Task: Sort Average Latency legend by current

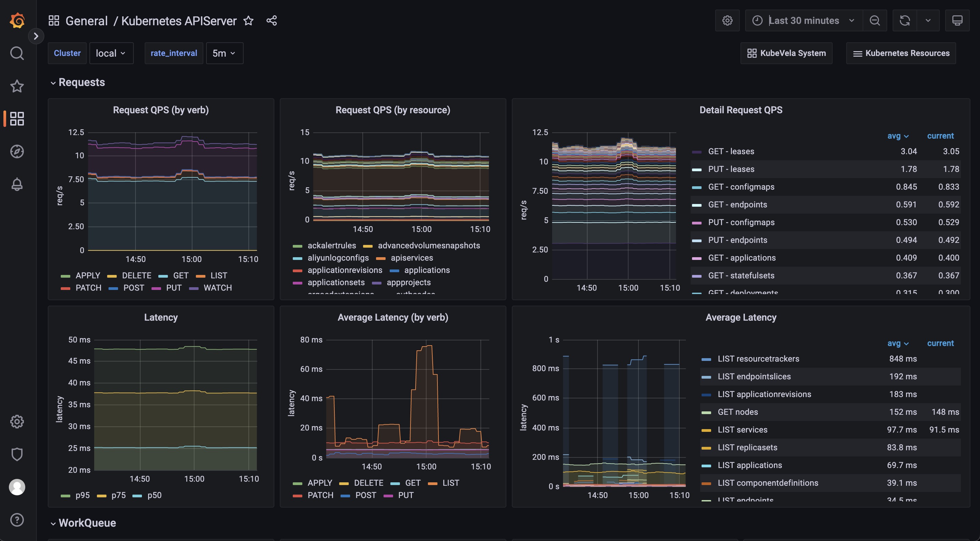Action: [940, 343]
